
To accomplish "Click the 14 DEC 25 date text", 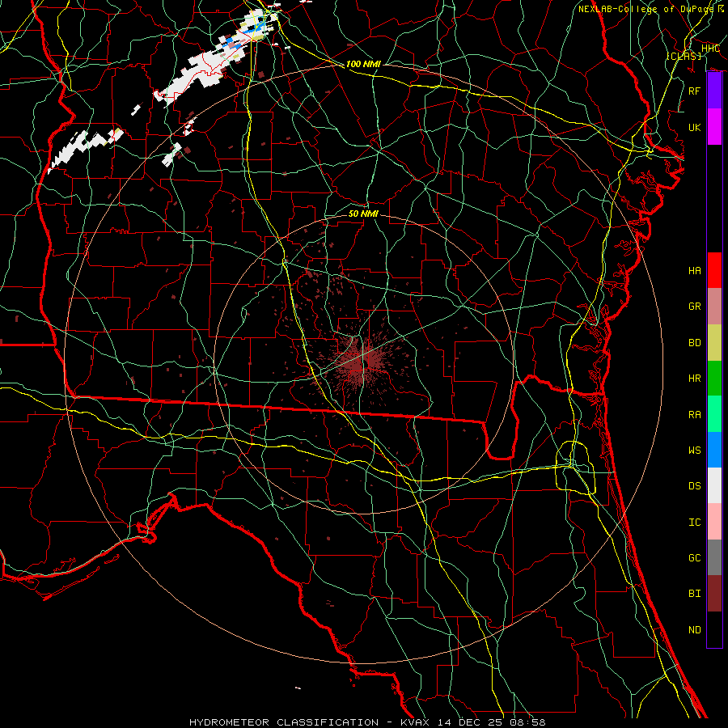I will (469, 722).
